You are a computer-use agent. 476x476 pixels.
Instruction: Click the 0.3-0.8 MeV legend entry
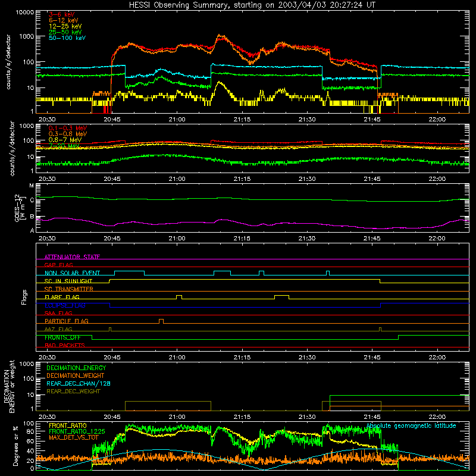click(x=68, y=134)
